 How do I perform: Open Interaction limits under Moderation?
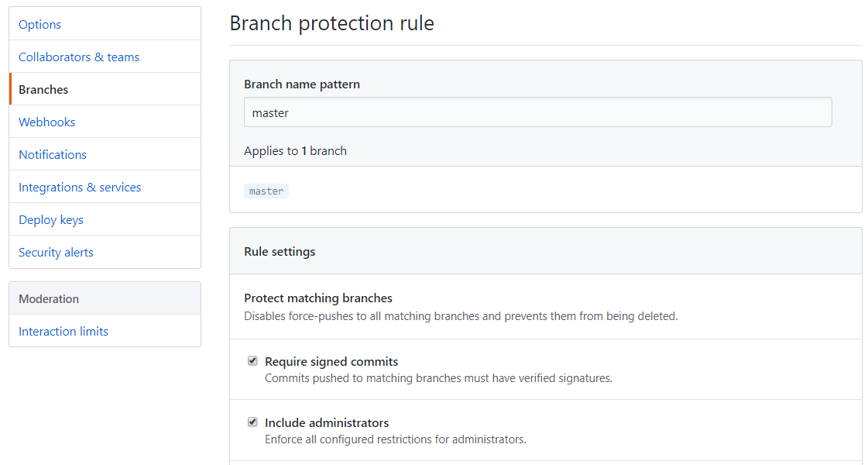(63, 332)
